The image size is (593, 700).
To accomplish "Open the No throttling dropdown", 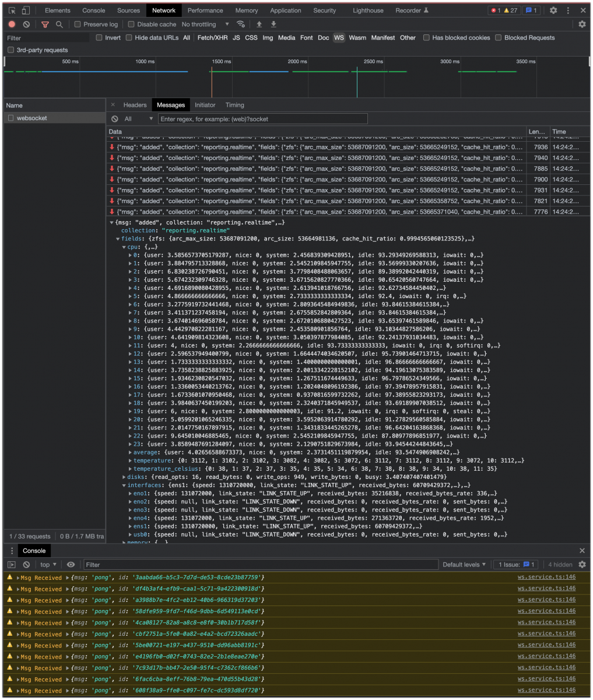I will tap(205, 24).
